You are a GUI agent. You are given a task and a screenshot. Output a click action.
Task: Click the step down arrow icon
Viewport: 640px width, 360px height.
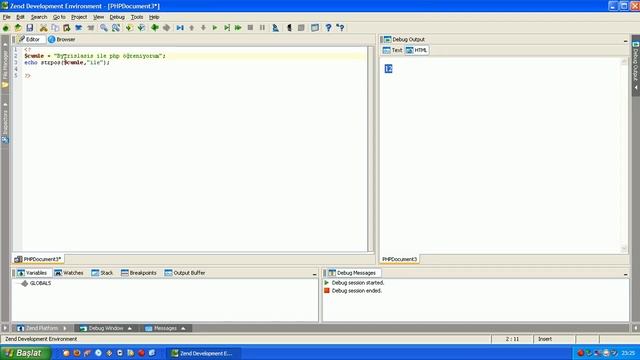[203, 28]
